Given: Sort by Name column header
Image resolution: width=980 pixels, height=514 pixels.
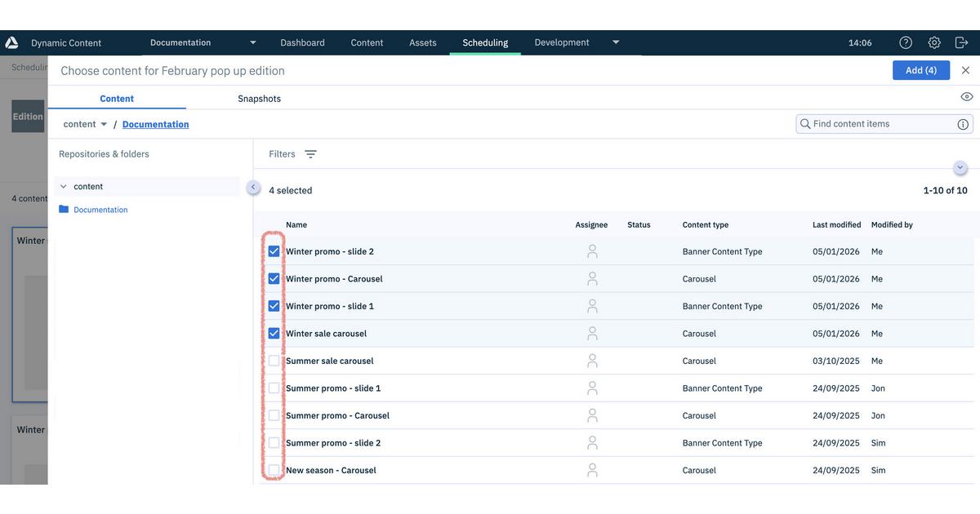Looking at the screenshot, I should coord(296,224).
